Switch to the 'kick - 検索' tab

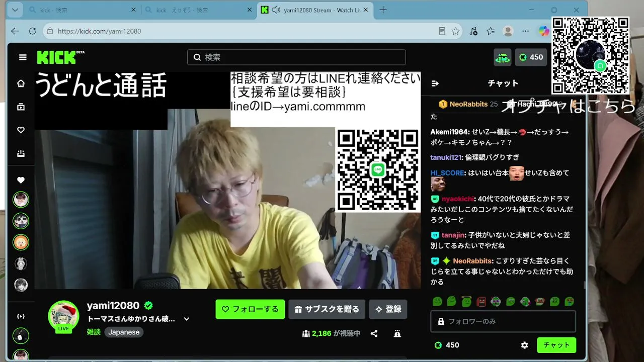point(83,10)
